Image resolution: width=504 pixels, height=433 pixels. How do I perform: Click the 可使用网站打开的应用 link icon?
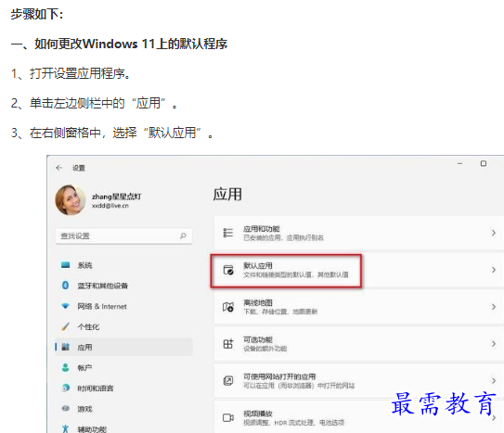(x=228, y=381)
